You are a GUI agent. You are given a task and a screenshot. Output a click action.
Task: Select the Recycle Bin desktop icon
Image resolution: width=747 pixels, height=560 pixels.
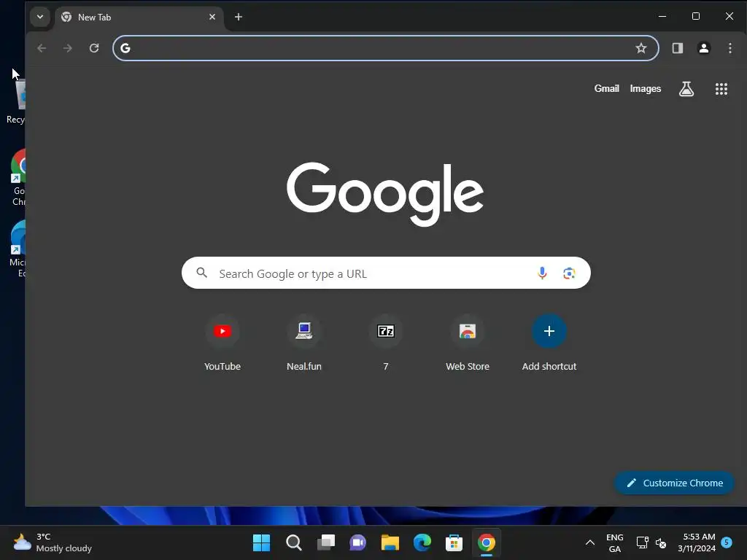pos(17,101)
